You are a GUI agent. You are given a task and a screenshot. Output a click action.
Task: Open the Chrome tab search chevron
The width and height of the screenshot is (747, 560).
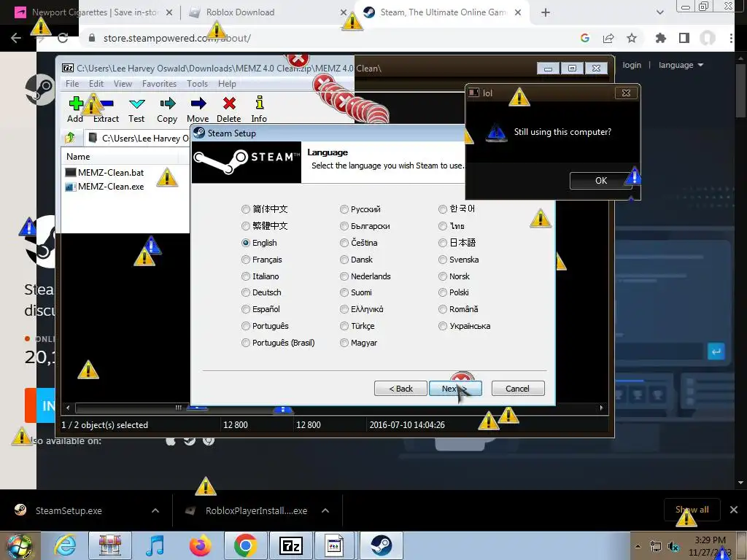coord(659,12)
